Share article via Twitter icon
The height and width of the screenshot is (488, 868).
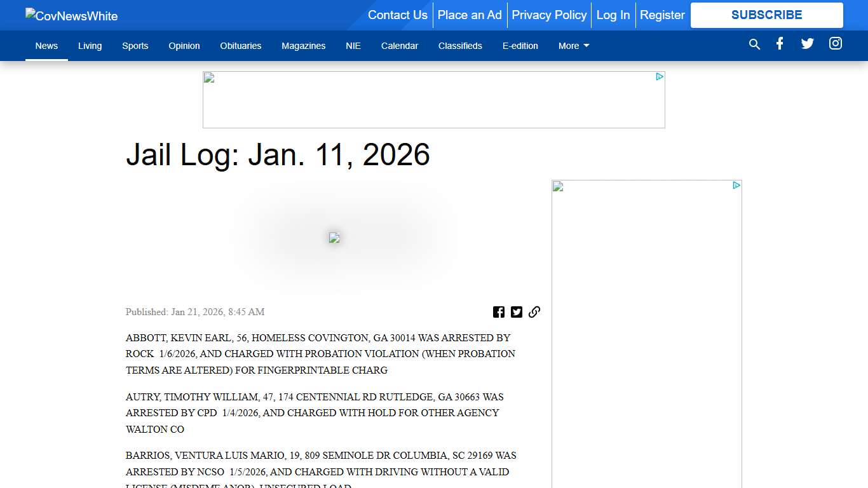tap(517, 312)
